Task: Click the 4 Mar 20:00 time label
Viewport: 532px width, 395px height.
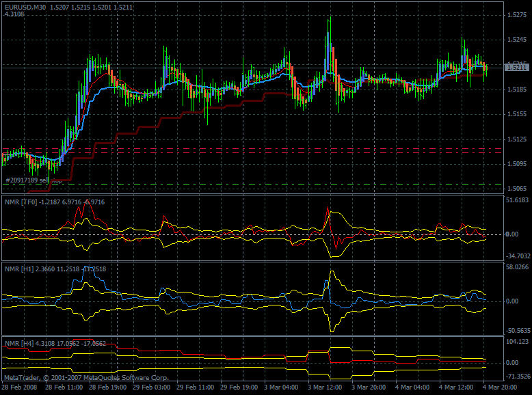Action: pos(500,387)
